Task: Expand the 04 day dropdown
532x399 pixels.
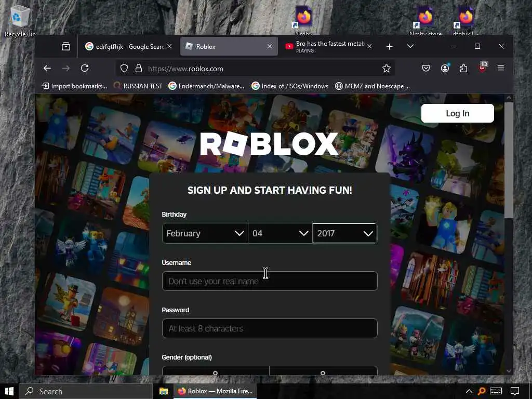Action: click(280, 233)
